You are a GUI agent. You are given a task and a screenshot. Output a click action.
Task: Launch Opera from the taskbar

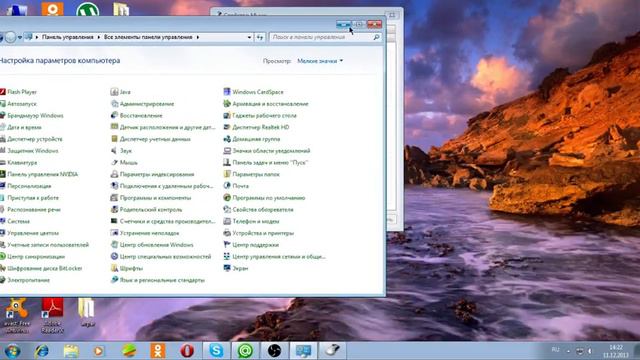187,351
